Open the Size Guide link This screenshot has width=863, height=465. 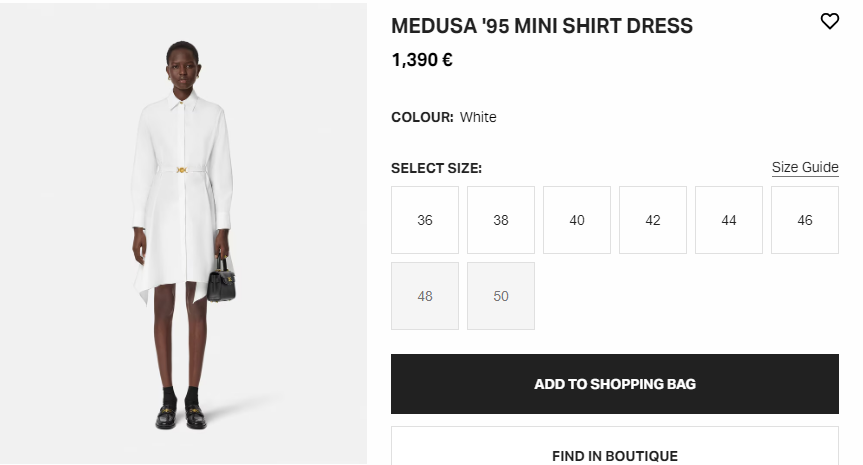pos(805,167)
